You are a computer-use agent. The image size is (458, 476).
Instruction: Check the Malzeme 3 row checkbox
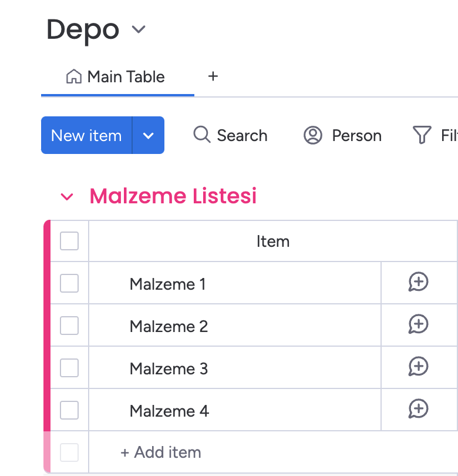[69, 368]
